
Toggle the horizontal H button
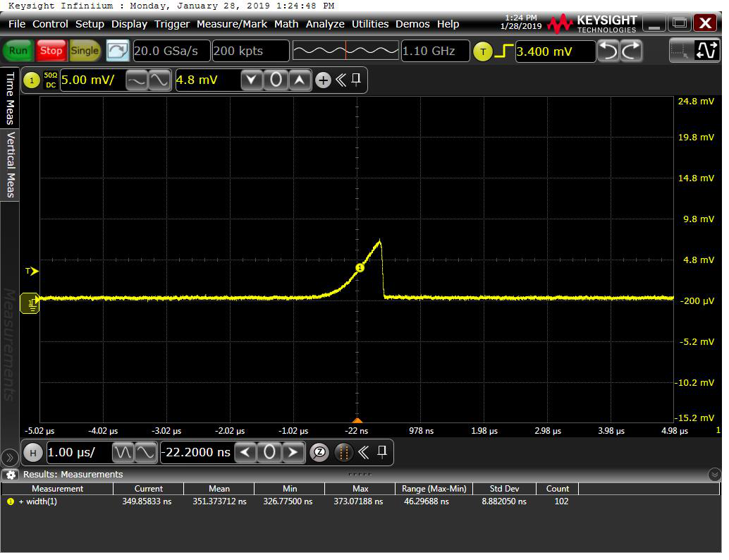tap(32, 452)
